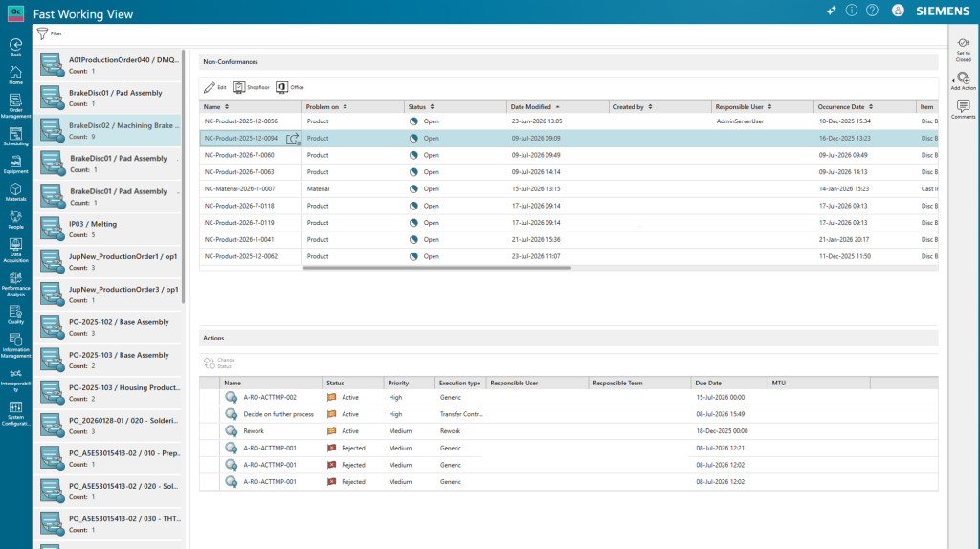Screen dimensions: 980x549
Task: Select Office view toggle
Action: click(x=290, y=87)
